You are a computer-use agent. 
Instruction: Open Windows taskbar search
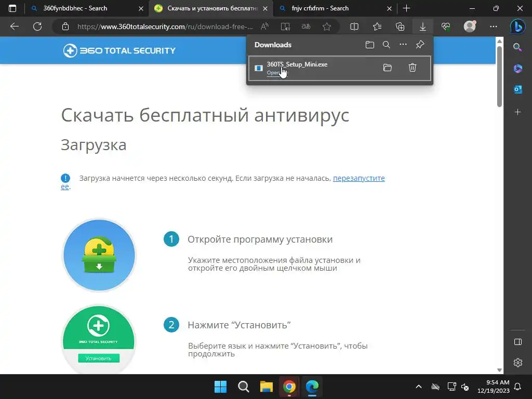click(244, 387)
